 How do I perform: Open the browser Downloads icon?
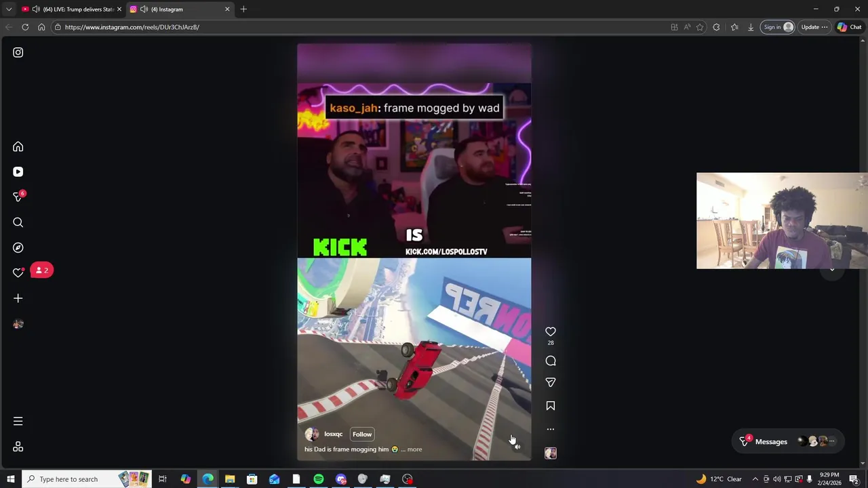pyautogui.click(x=751, y=27)
